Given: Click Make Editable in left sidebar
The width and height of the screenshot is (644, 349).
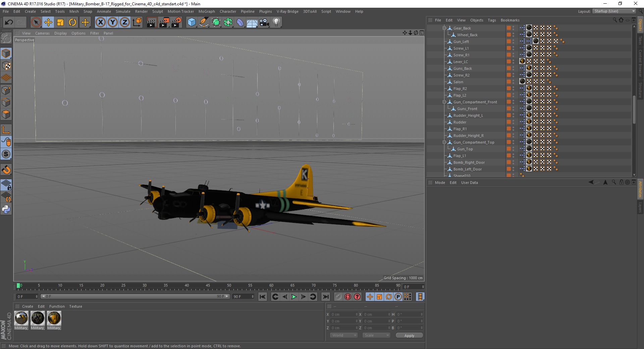Looking at the screenshot, I should pos(6,38).
